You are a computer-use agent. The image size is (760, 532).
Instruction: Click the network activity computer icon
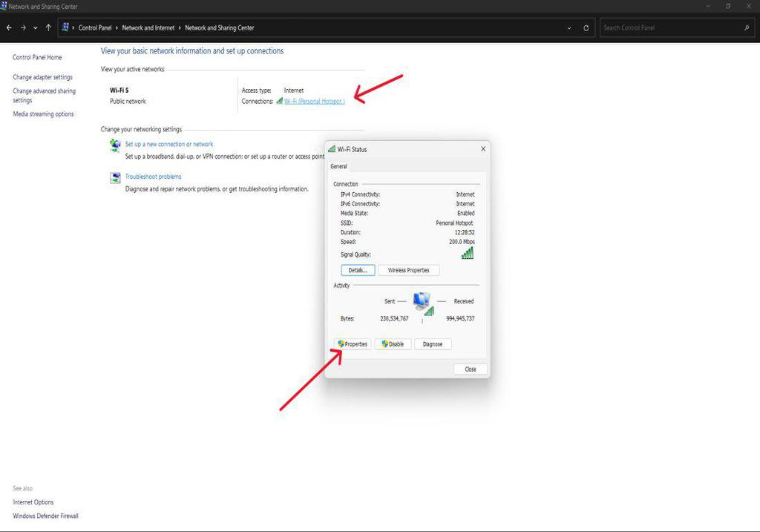pos(422,303)
